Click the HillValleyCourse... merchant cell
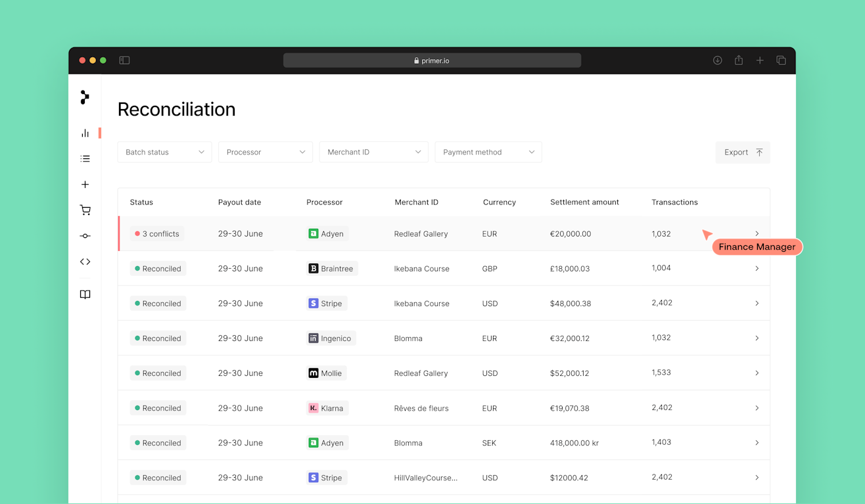 click(x=426, y=478)
